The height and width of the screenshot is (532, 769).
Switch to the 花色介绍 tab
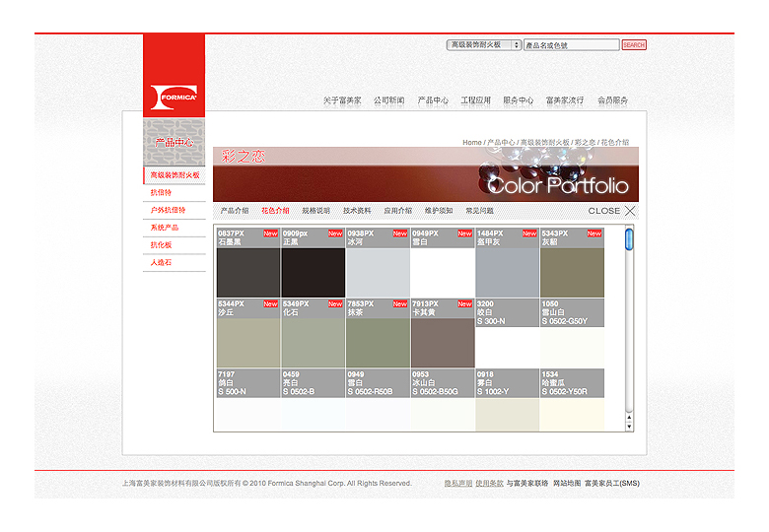pos(275,211)
